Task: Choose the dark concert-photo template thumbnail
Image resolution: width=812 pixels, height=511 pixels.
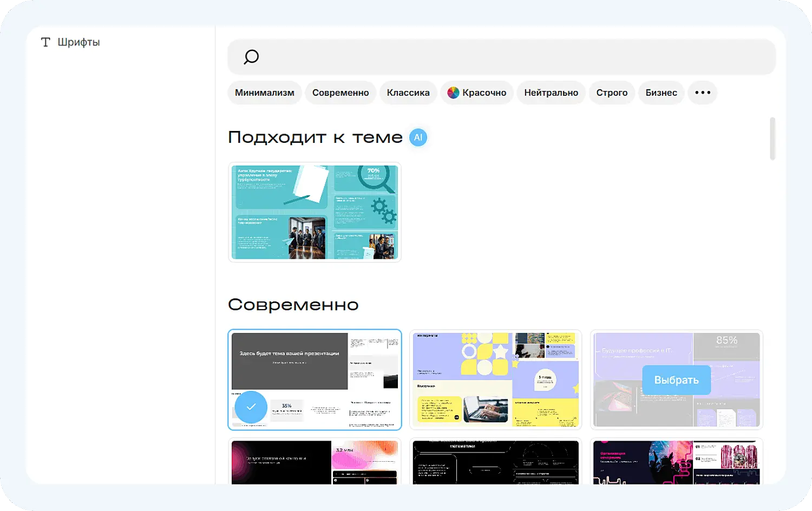Action: coord(676,461)
